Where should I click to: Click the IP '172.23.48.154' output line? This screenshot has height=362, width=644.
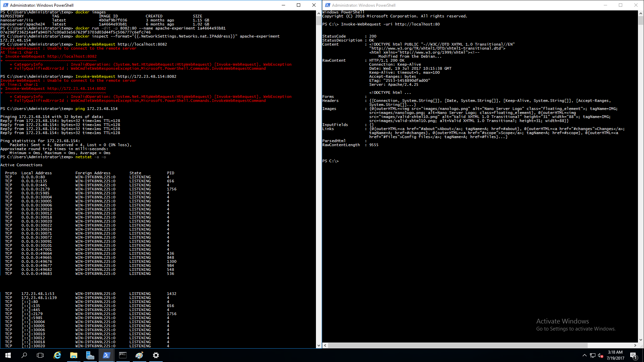point(15,40)
